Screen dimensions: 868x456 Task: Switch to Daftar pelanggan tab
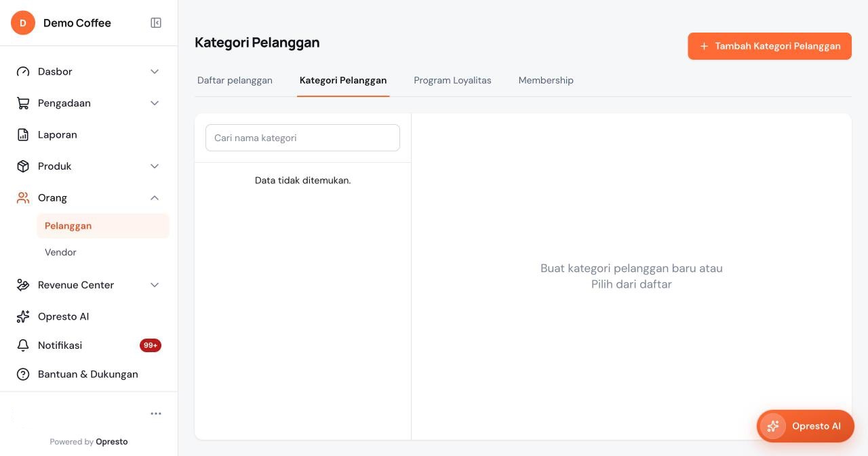(x=235, y=80)
